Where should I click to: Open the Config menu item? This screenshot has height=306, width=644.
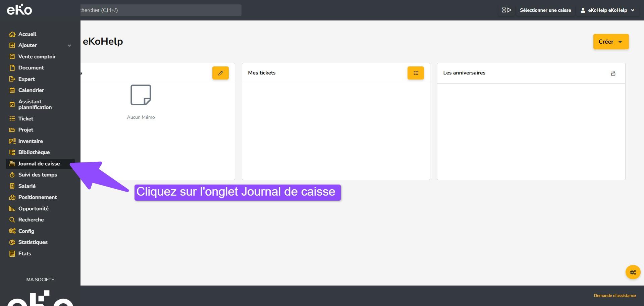[x=26, y=231]
